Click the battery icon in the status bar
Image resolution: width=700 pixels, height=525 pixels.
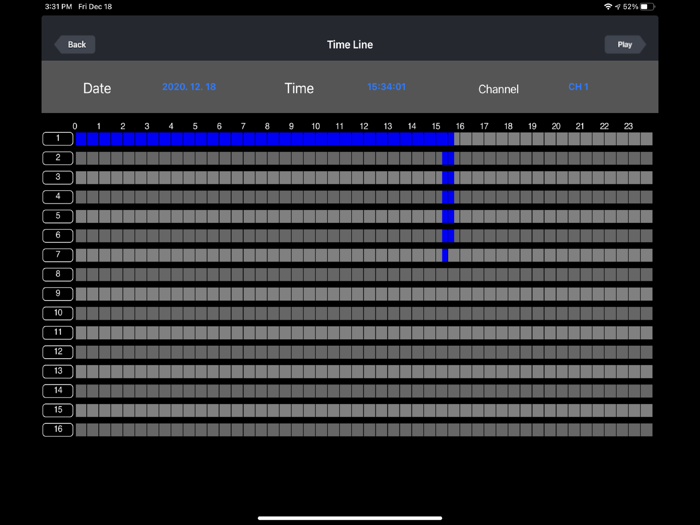point(648,7)
